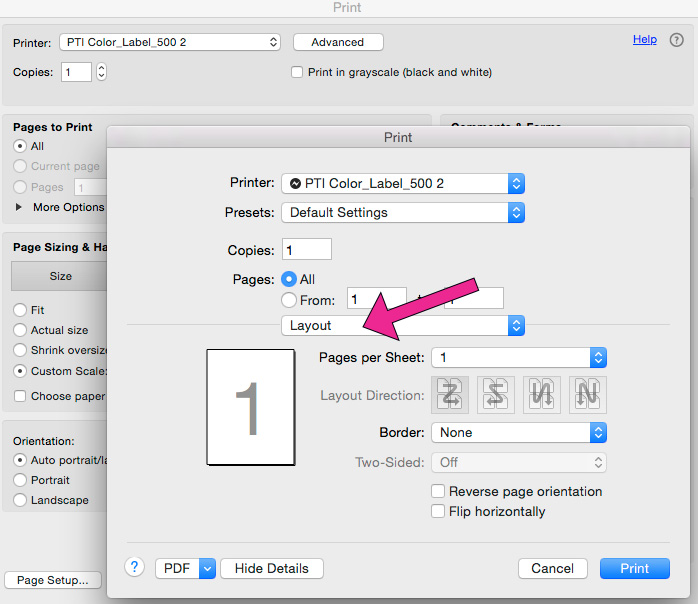Viewport: 698px width, 604px height.
Task: Open the Layout section dropdown
Action: pyautogui.click(x=403, y=325)
